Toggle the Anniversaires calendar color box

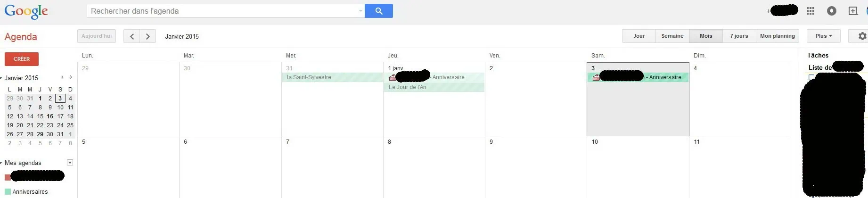(8, 191)
